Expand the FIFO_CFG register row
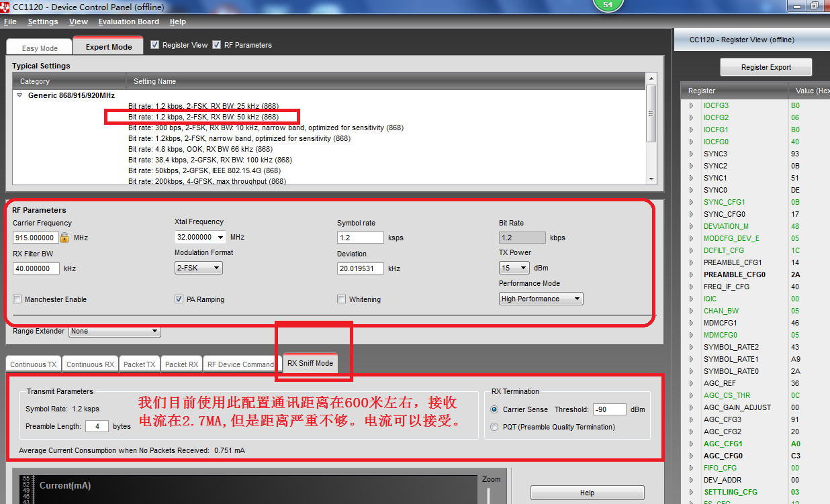 tap(691, 468)
